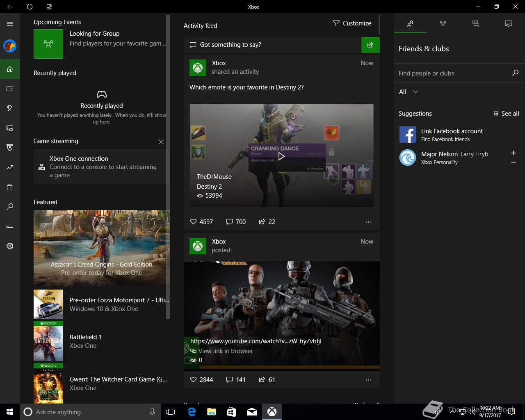Image resolution: width=525 pixels, height=420 pixels.
Task: Go to Home in sidebar
Action: point(10,69)
